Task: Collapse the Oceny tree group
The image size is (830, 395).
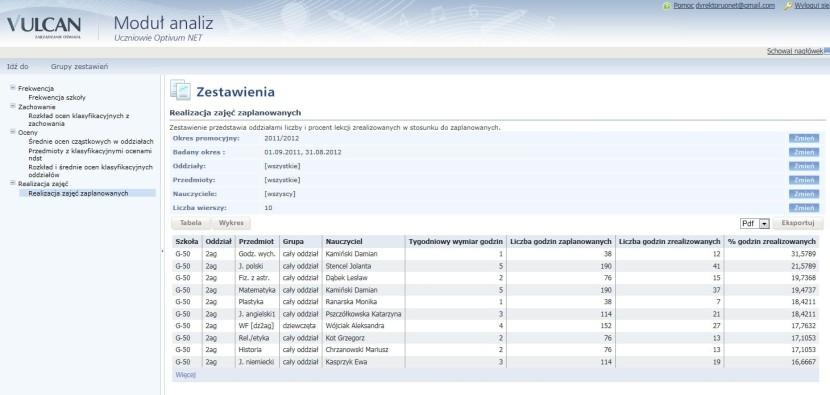Action: (x=13, y=132)
